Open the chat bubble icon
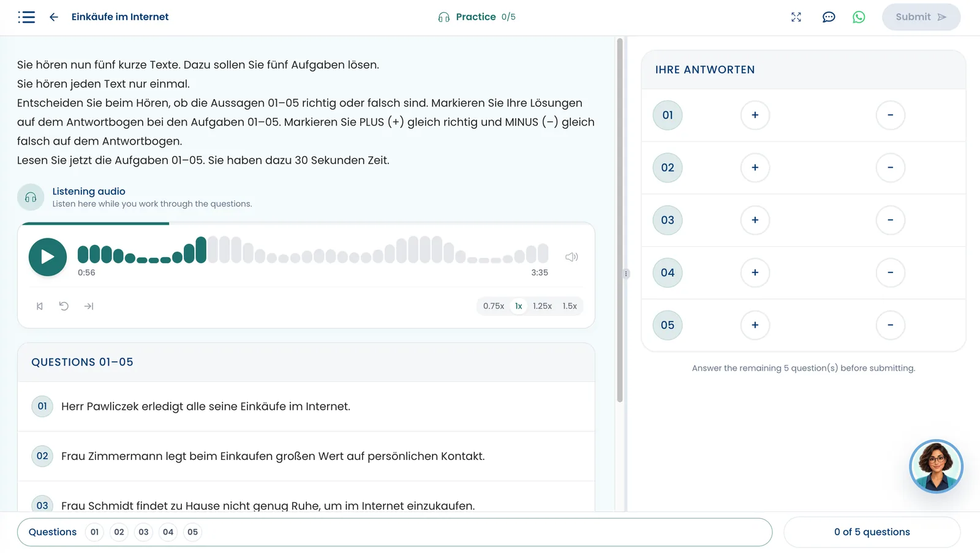Image resolution: width=980 pixels, height=553 pixels. point(829,17)
